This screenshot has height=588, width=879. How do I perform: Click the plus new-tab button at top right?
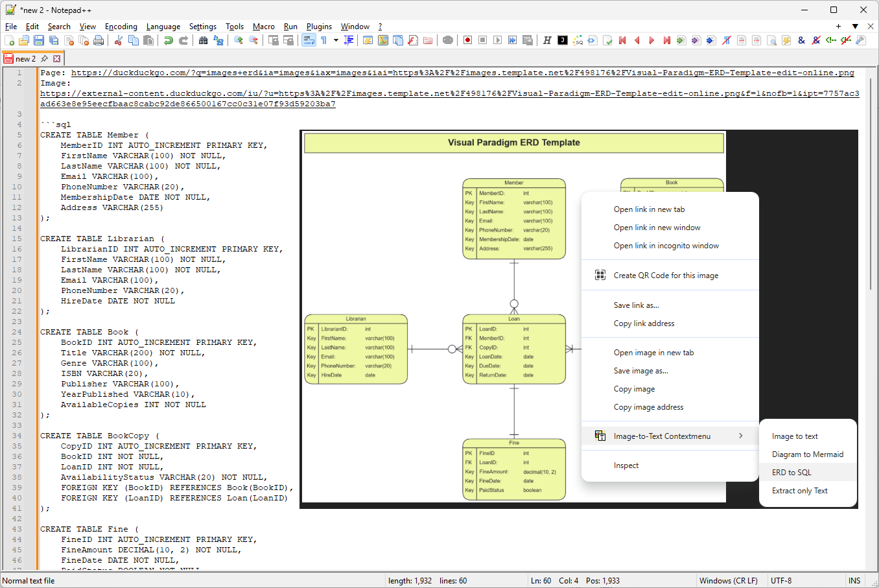(838, 27)
